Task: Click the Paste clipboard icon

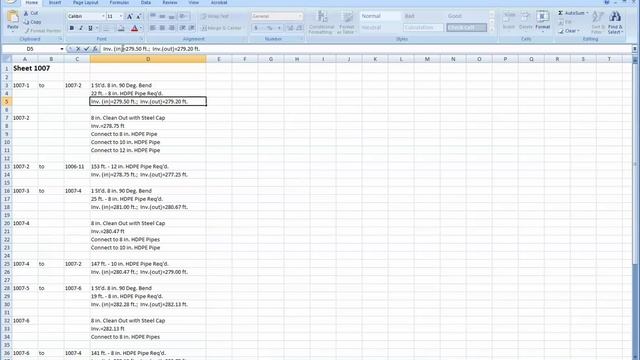Action: (13, 17)
